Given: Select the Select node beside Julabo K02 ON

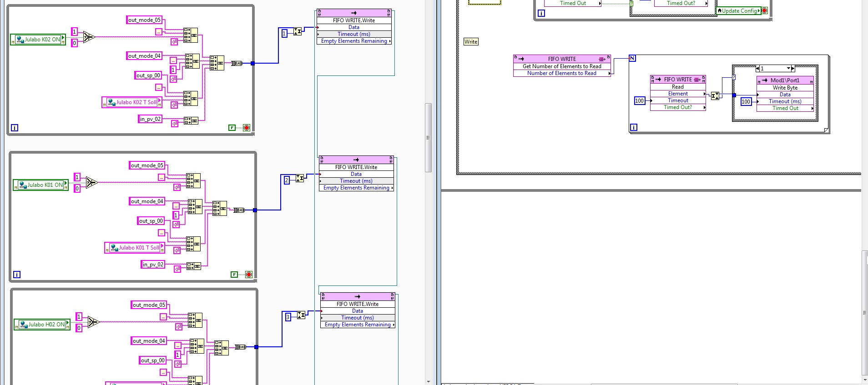Looking at the screenshot, I should (89, 37).
